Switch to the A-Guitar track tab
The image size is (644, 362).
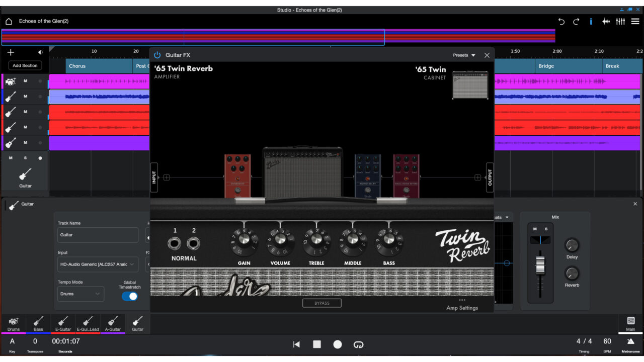(x=113, y=323)
